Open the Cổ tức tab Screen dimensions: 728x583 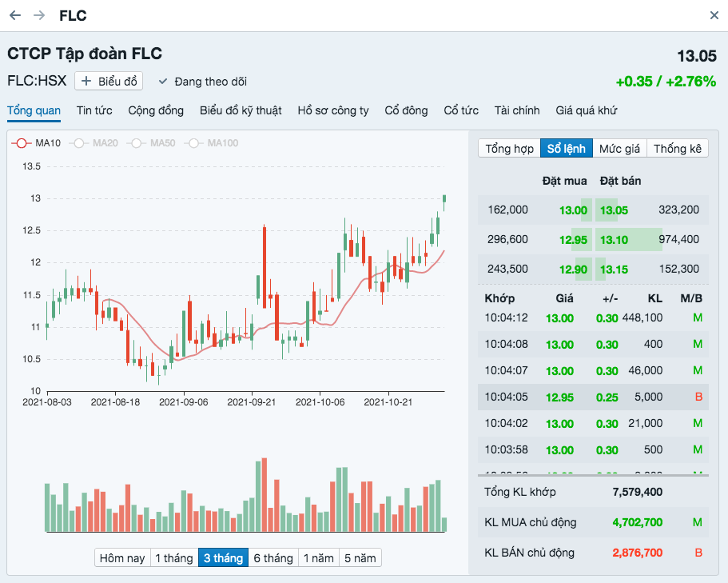[461, 110]
